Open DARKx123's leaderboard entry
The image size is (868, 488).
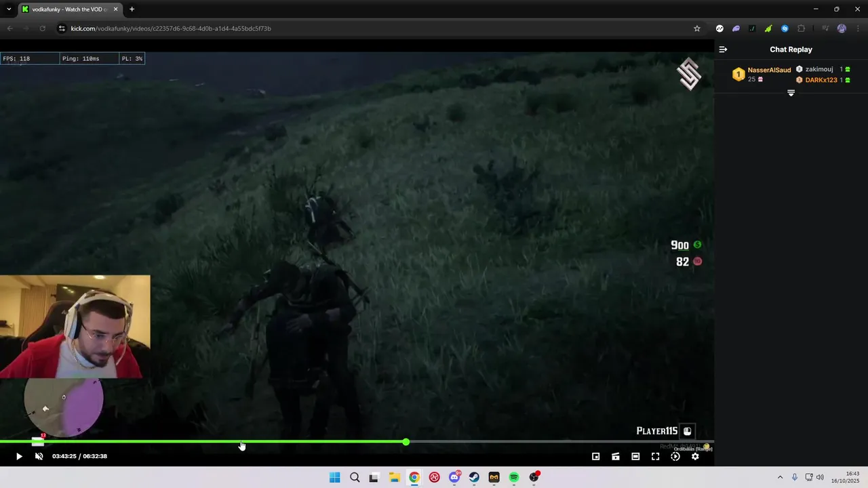(x=821, y=80)
